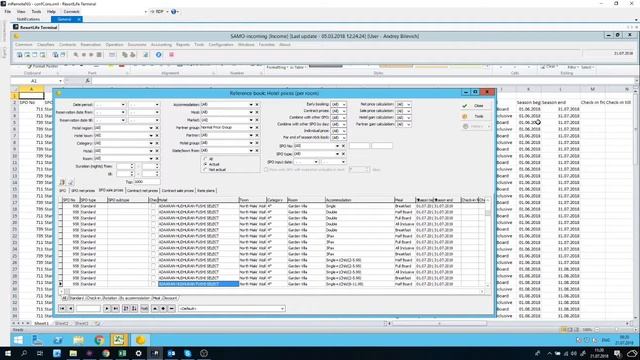Image resolution: width=640 pixels, height=360 pixels.
Task: Click the settings gear on host taskbar
Action: [x=138, y=353]
